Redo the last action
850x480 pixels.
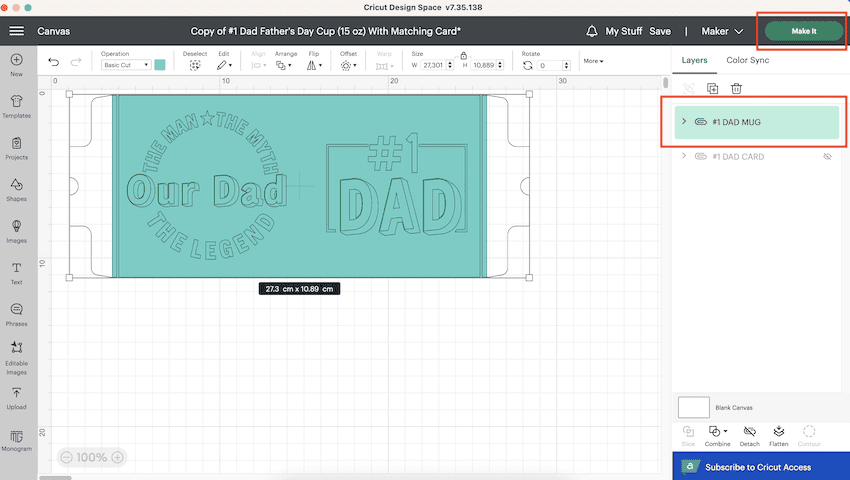[x=76, y=62]
